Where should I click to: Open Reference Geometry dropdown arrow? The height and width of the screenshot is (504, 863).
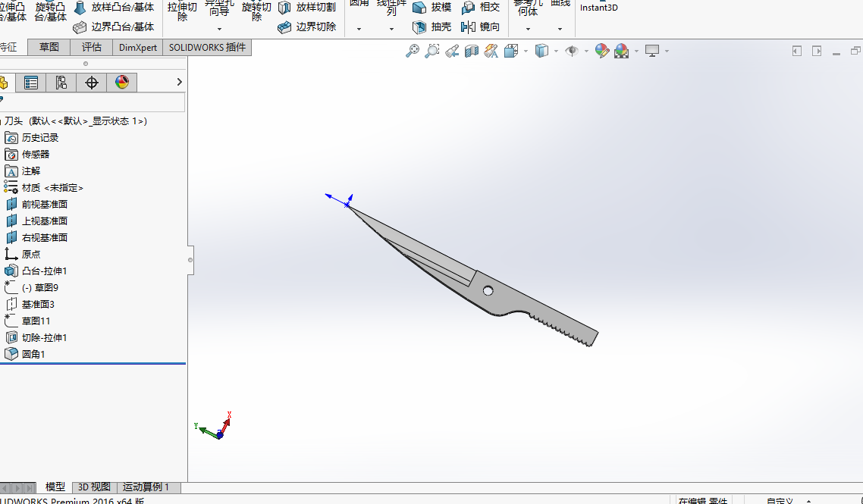528,29
